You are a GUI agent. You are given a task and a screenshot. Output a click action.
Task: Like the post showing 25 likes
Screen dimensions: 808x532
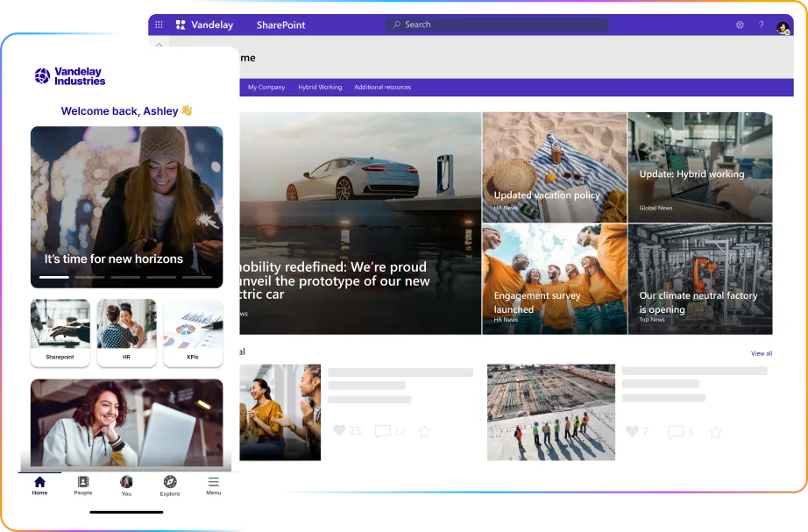pyautogui.click(x=341, y=430)
